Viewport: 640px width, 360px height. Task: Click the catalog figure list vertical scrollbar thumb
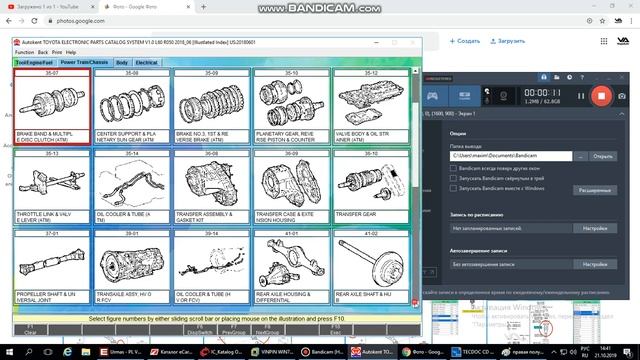(415, 145)
